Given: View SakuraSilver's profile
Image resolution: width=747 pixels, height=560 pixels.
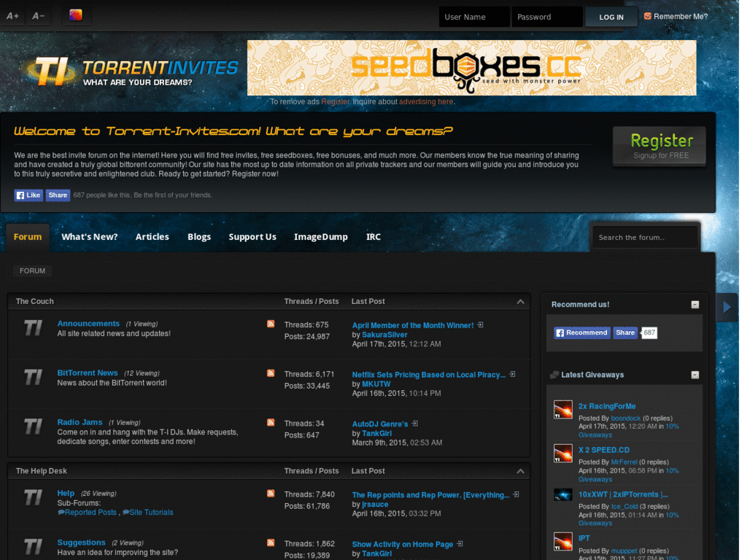Looking at the screenshot, I should [384, 335].
